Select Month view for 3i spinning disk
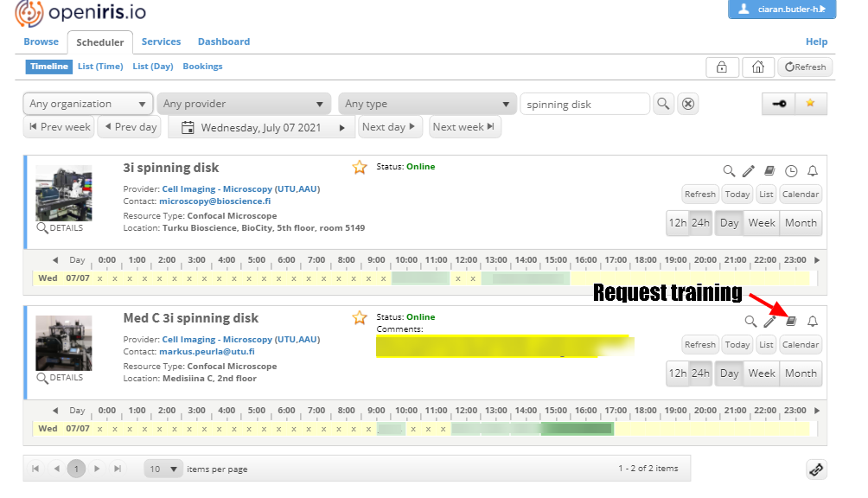The width and height of the screenshot is (868, 498). [801, 223]
